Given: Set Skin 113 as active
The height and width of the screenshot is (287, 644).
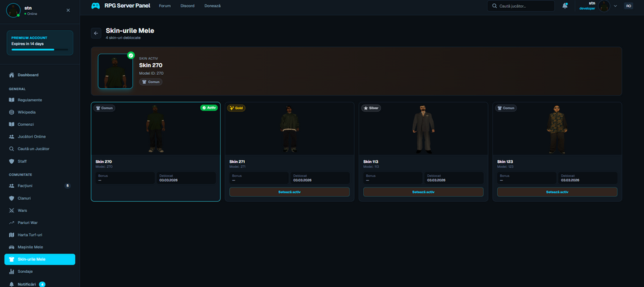Looking at the screenshot, I should 424,192.
